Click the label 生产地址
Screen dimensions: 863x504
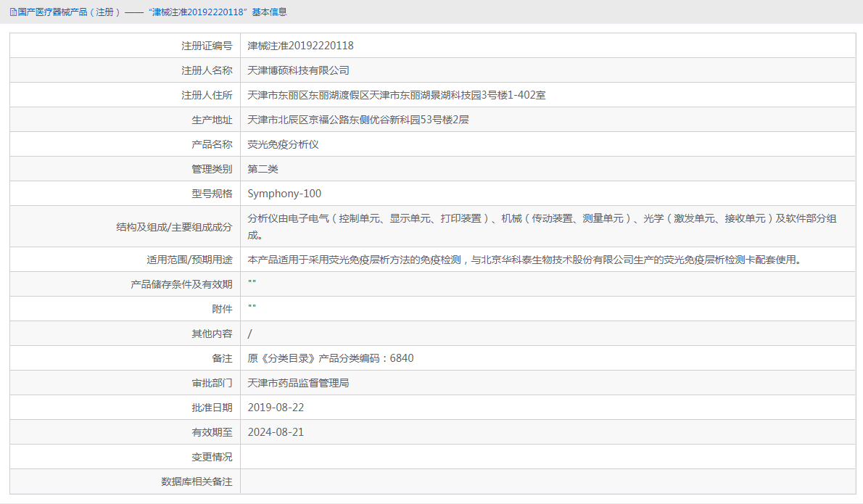tap(212, 120)
